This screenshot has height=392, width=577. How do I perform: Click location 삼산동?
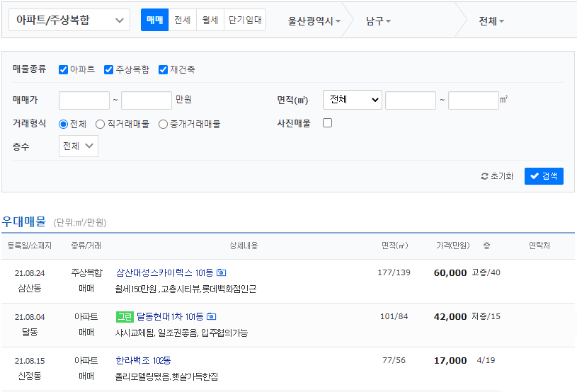(30, 288)
